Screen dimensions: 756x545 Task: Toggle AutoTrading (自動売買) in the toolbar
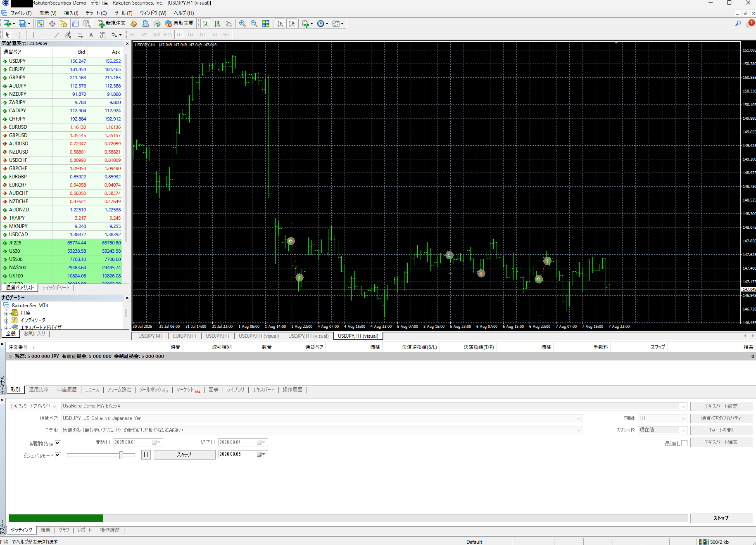179,24
